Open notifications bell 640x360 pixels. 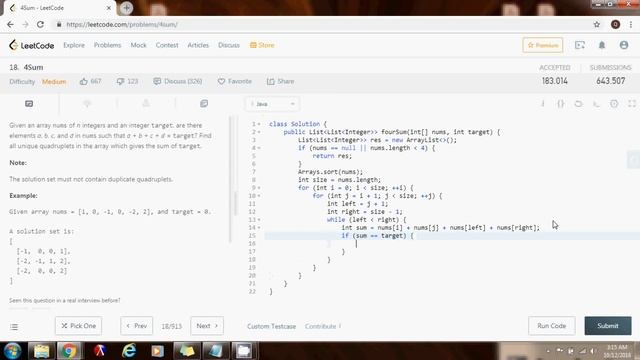click(602, 45)
